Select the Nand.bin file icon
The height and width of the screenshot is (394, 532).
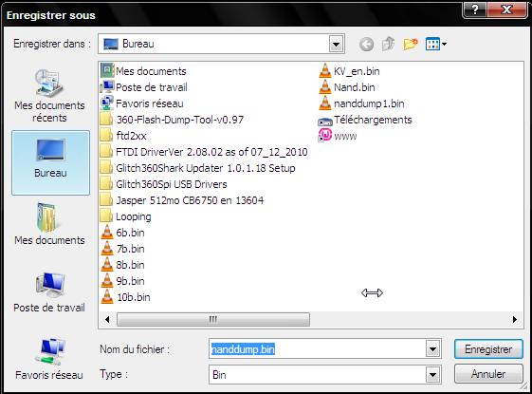coord(325,87)
